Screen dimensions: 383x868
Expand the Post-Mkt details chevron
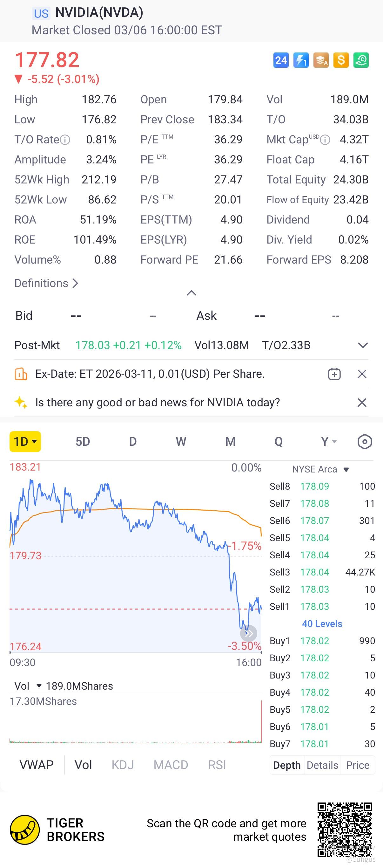tap(362, 345)
